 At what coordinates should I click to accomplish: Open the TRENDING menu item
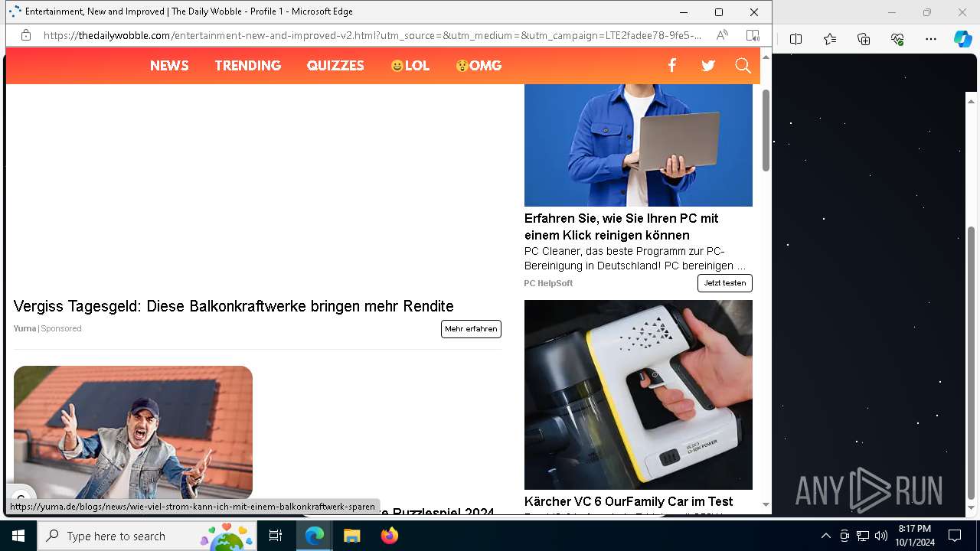pyautogui.click(x=248, y=66)
